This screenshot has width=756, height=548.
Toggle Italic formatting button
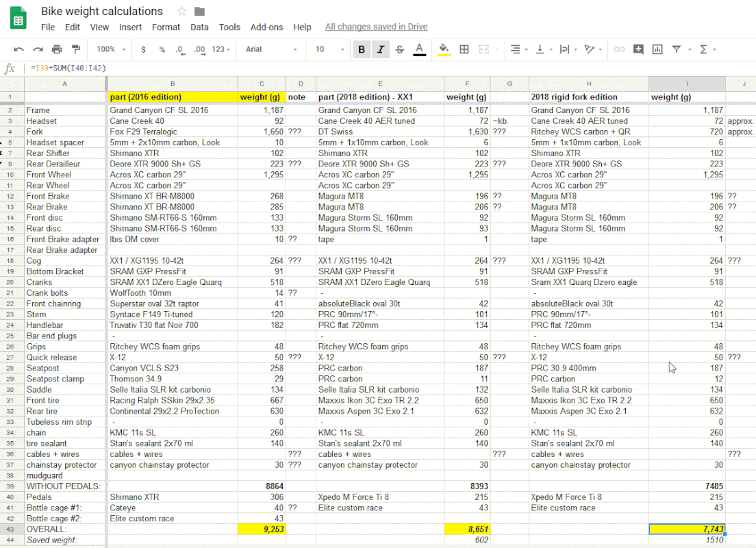pos(381,49)
